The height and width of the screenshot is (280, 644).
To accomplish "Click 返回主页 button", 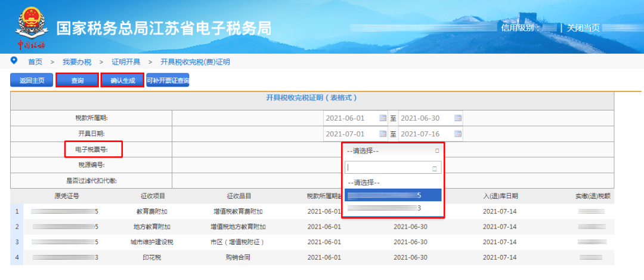I will click(32, 80).
